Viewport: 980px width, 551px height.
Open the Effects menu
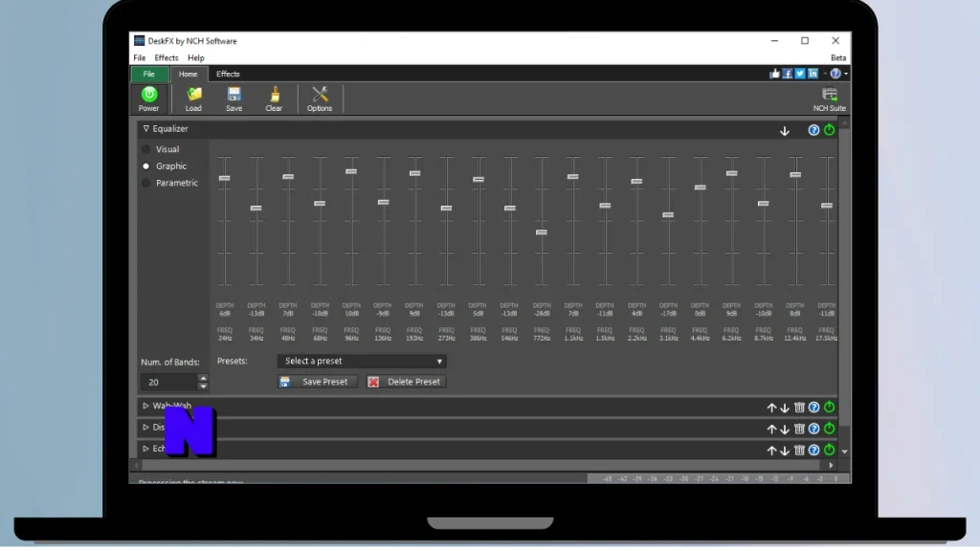(x=167, y=57)
